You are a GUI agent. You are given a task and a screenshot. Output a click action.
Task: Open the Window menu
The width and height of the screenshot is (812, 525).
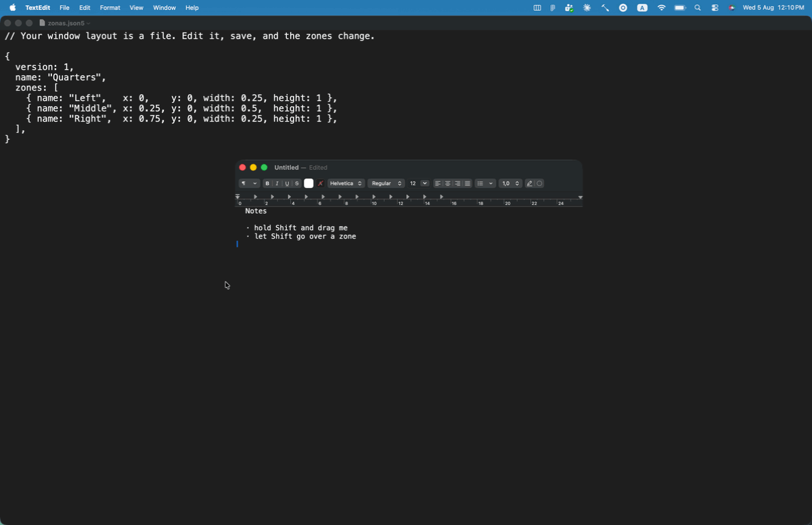coord(164,7)
